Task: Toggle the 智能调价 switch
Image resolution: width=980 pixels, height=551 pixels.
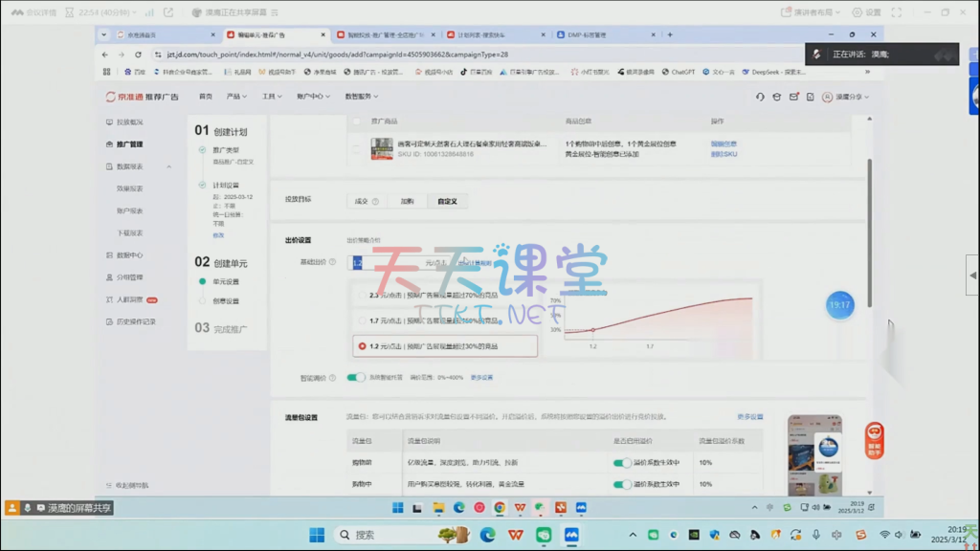Action: (x=356, y=378)
